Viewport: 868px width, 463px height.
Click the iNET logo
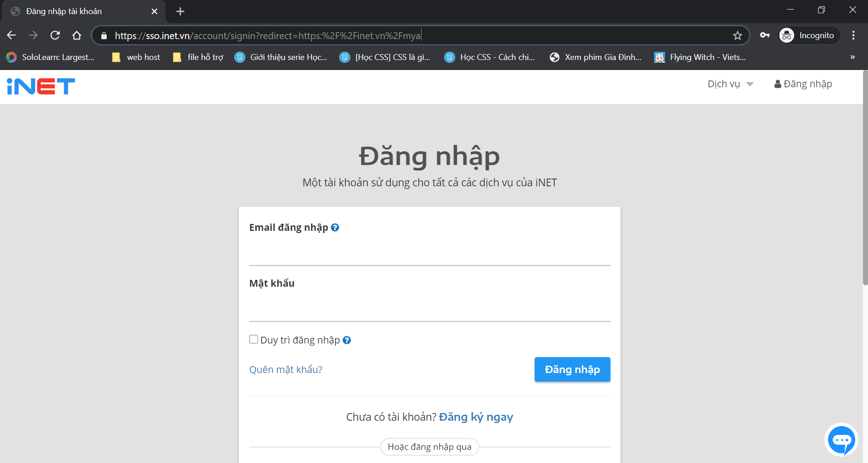(x=40, y=86)
